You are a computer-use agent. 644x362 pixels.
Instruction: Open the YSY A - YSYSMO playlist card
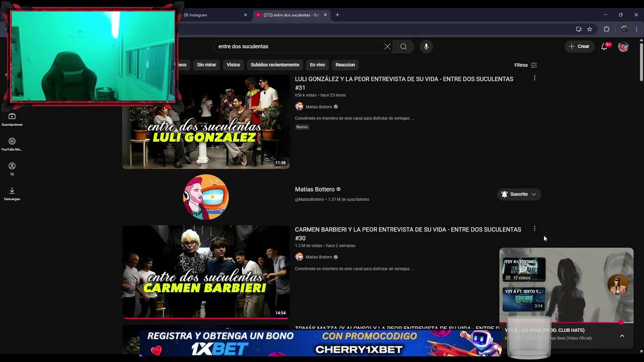point(524,269)
